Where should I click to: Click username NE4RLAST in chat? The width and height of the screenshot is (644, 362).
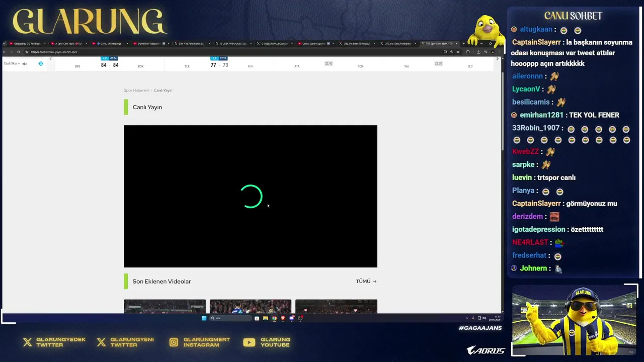[530, 242]
